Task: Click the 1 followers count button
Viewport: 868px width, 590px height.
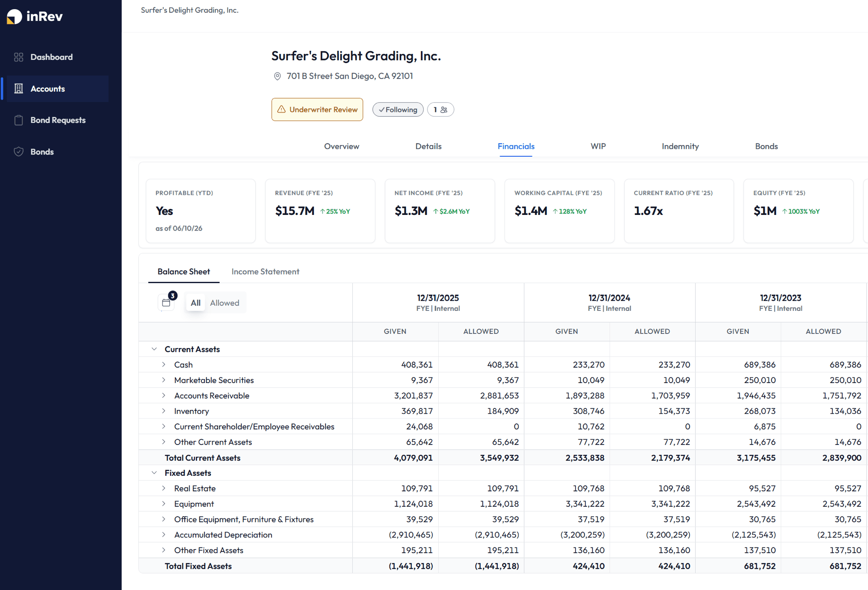Action: 441,110
